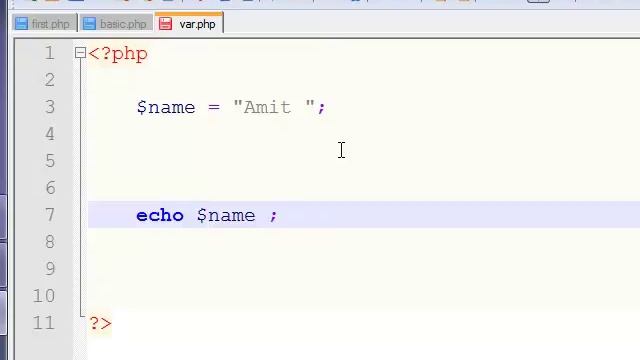640x360 pixels.
Task: Collapse the PHP block fold marker on line 1
Action: (x=80, y=53)
